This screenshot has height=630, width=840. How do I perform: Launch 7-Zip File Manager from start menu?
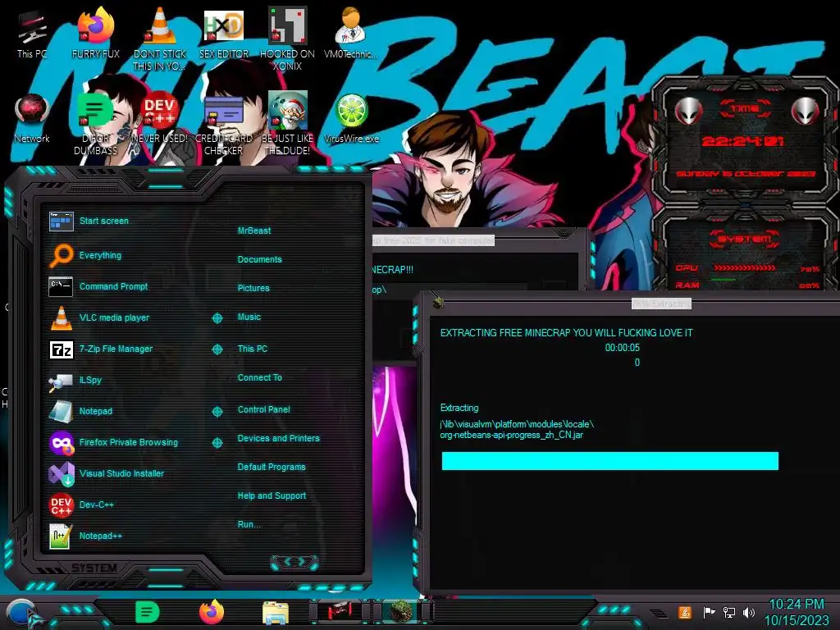tap(101, 349)
